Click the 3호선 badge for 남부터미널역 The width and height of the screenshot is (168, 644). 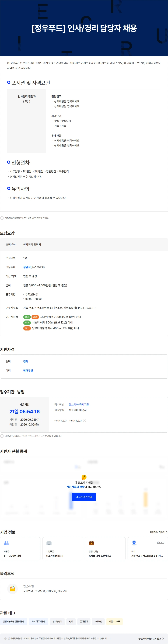tap(27, 328)
